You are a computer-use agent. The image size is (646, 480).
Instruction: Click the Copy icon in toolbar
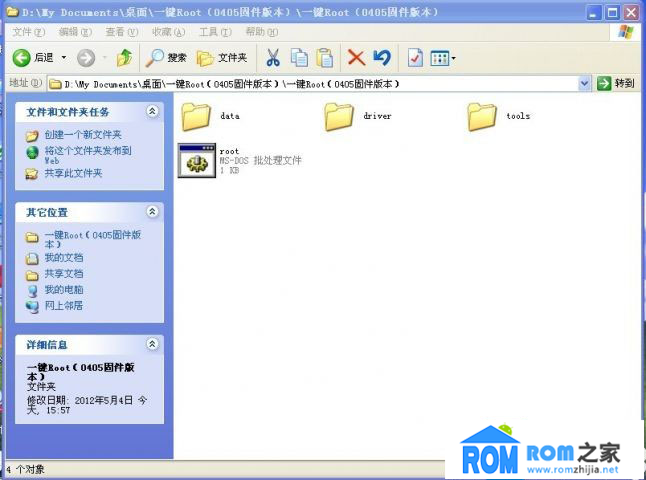click(x=299, y=58)
